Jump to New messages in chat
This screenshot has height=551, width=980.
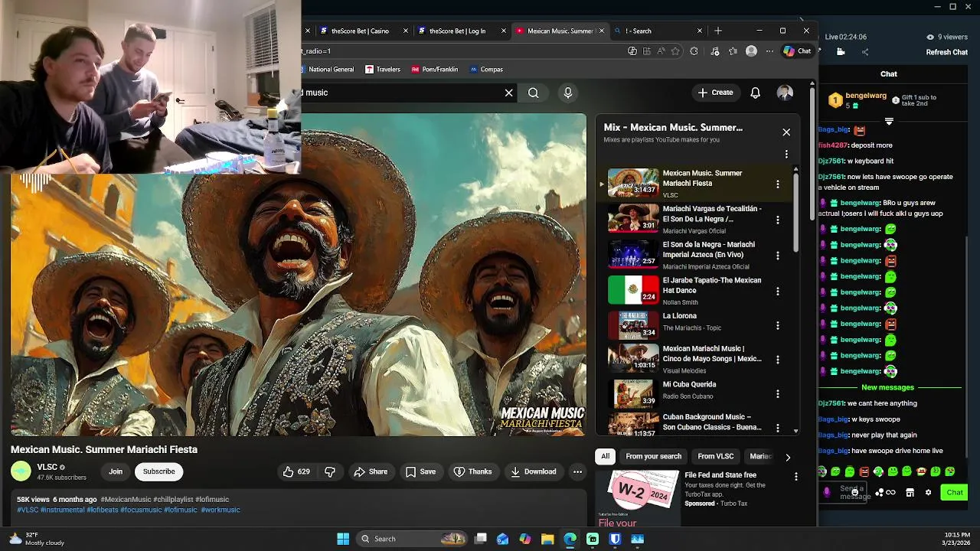(x=888, y=387)
